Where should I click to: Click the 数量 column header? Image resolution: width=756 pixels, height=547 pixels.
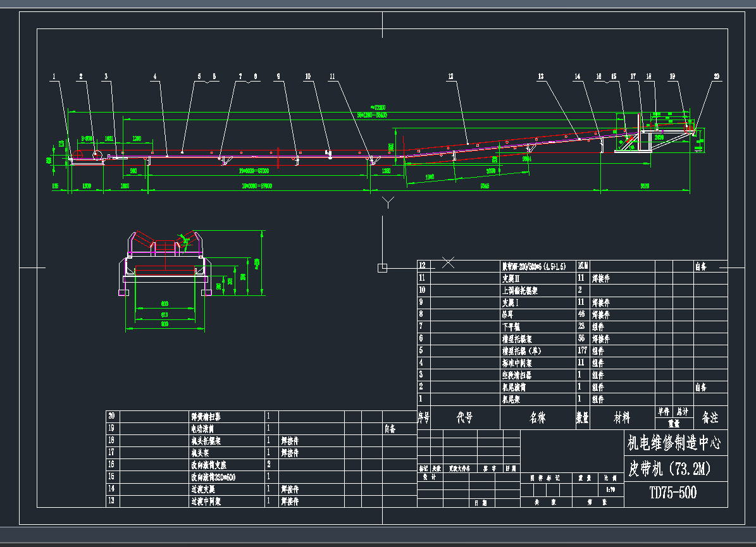click(583, 417)
